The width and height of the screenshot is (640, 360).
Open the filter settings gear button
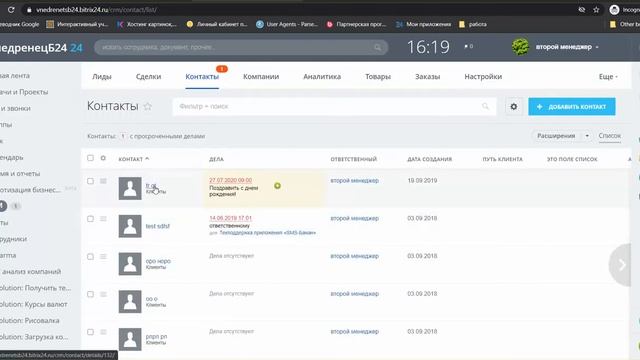tap(514, 107)
